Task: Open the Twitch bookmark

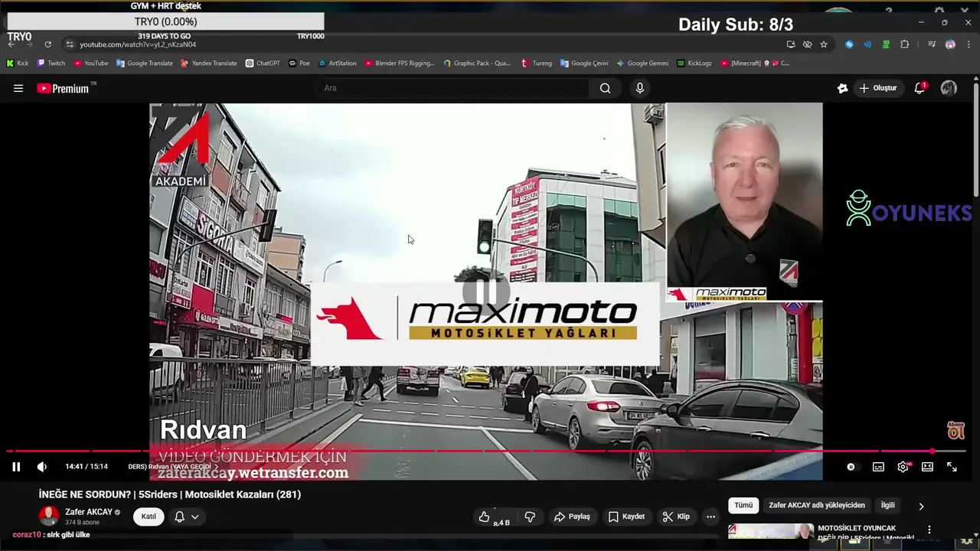Action: [x=51, y=64]
